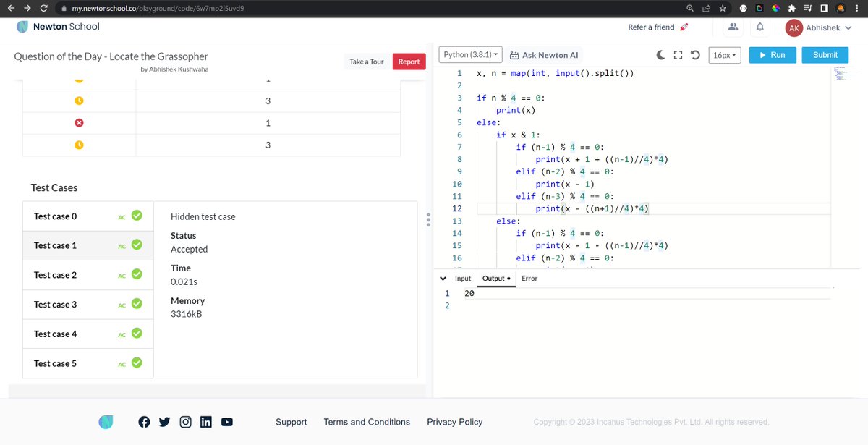Screen dimensions: 868x445
Task: Select Test case 4
Action: pyautogui.click(x=88, y=334)
